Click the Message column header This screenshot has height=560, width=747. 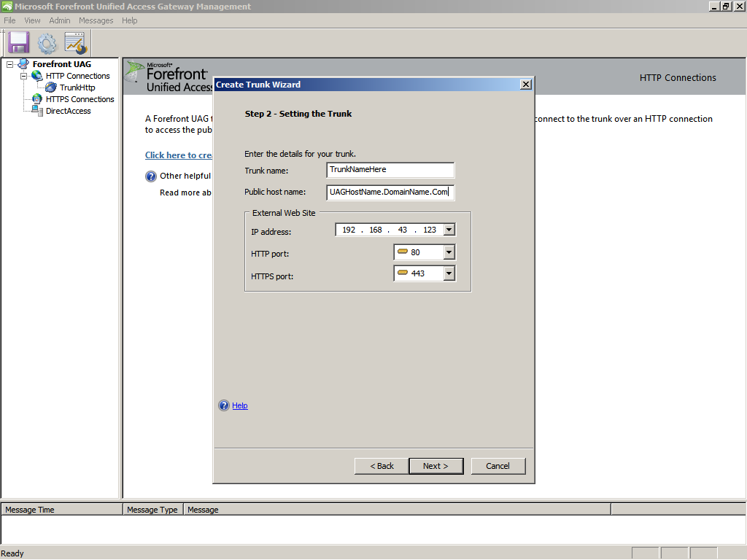pos(398,510)
